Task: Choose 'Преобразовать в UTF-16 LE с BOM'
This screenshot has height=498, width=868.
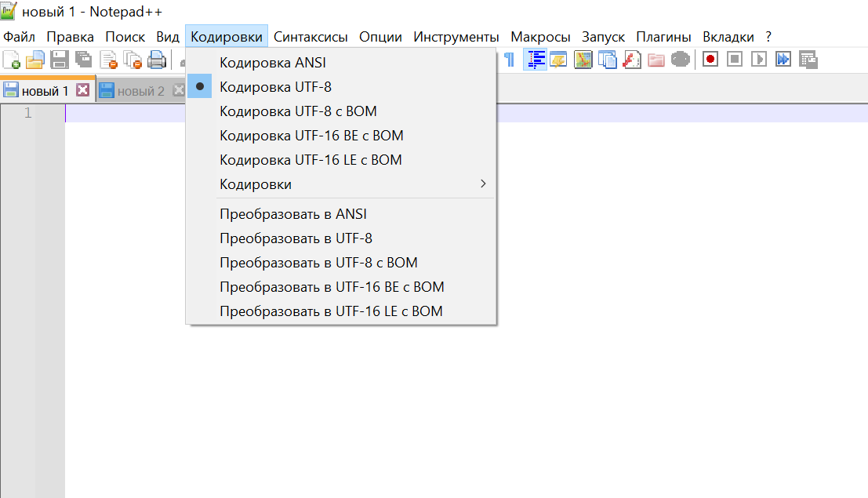Action: (341, 312)
